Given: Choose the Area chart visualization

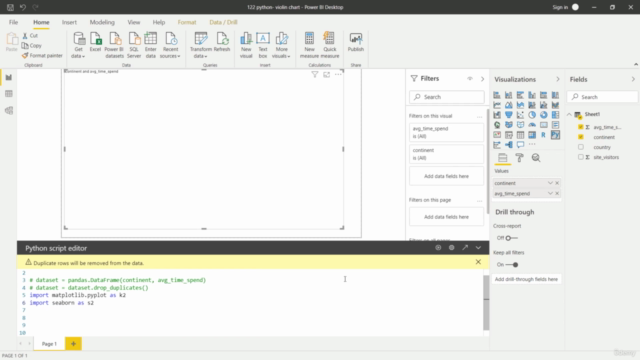Looking at the screenshot, I should pyautogui.click(x=509, y=105).
